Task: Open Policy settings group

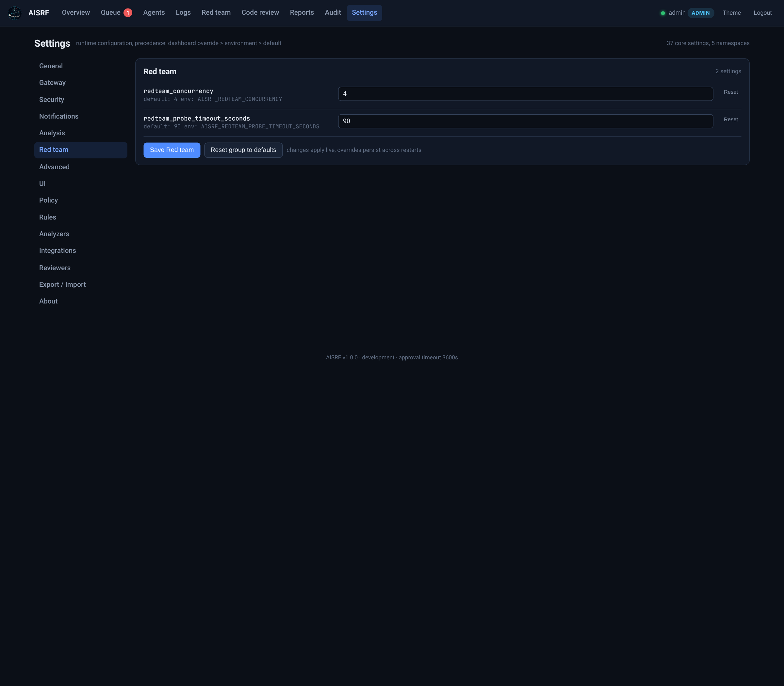Action: click(x=81, y=201)
